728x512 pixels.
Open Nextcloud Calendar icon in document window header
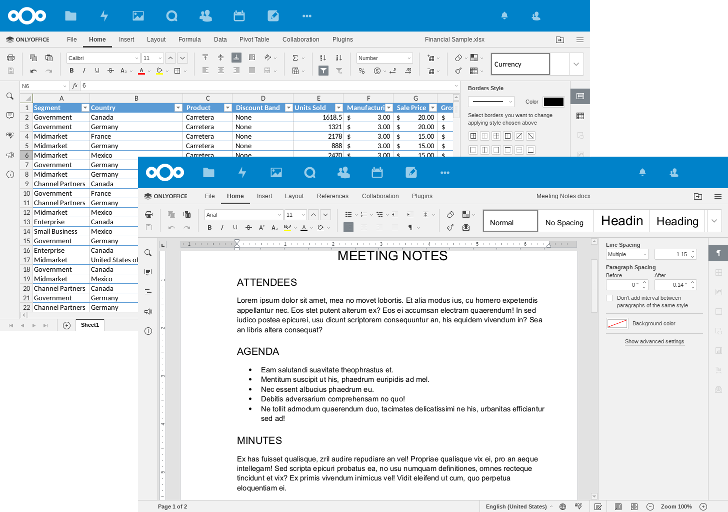pyautogui.click(x=377, y=172)
